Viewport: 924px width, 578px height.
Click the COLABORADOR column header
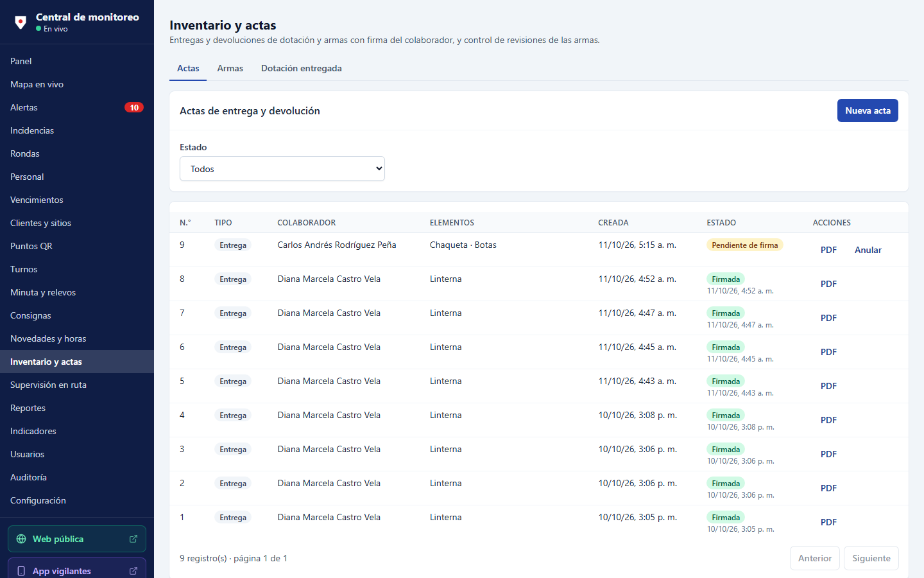307,223
